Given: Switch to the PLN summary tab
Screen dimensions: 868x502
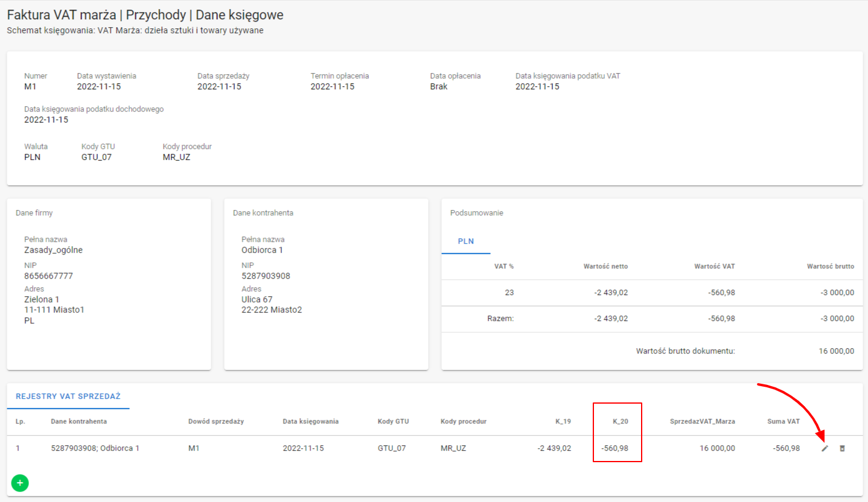Looking at the screenshot, I should point(465,241).
